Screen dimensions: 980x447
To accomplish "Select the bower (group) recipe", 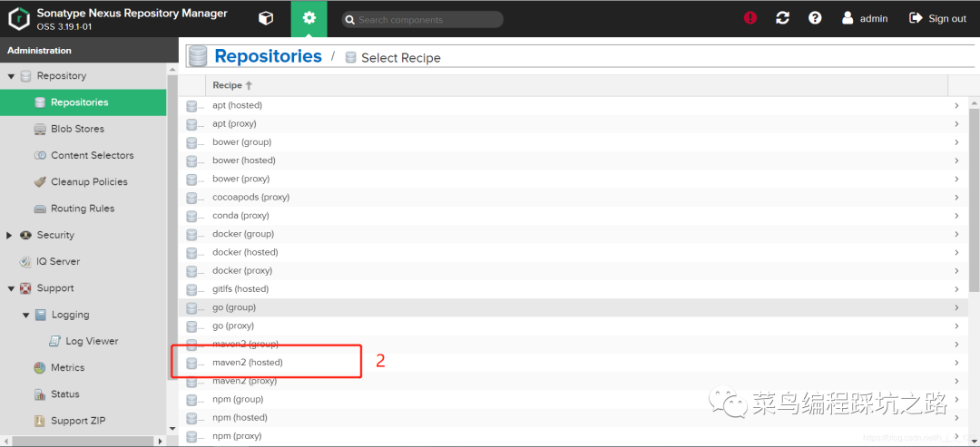I will click(x=573, y=142).
